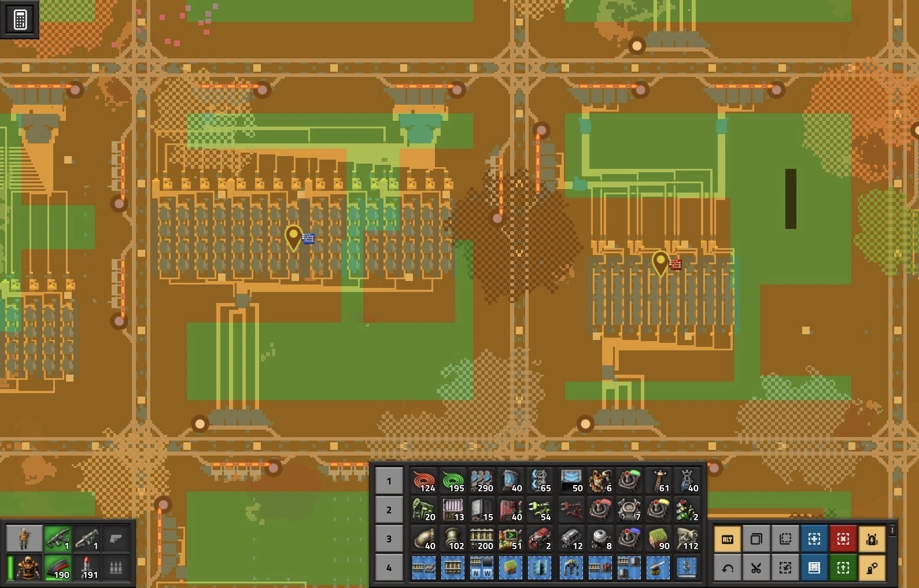Select quickbar row 3 button
The width and height of the screenshot is (919, 588).
[389, 539]
